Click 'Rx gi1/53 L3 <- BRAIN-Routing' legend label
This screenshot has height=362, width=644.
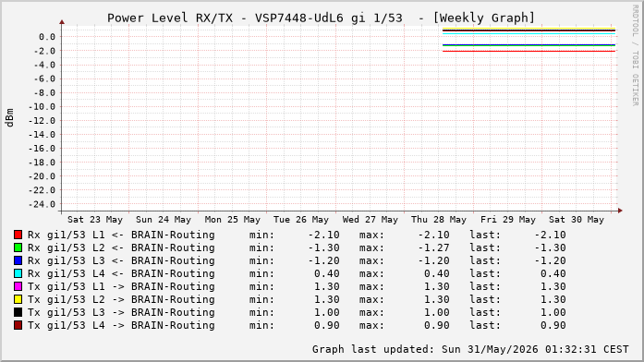(x=121, y=260)
